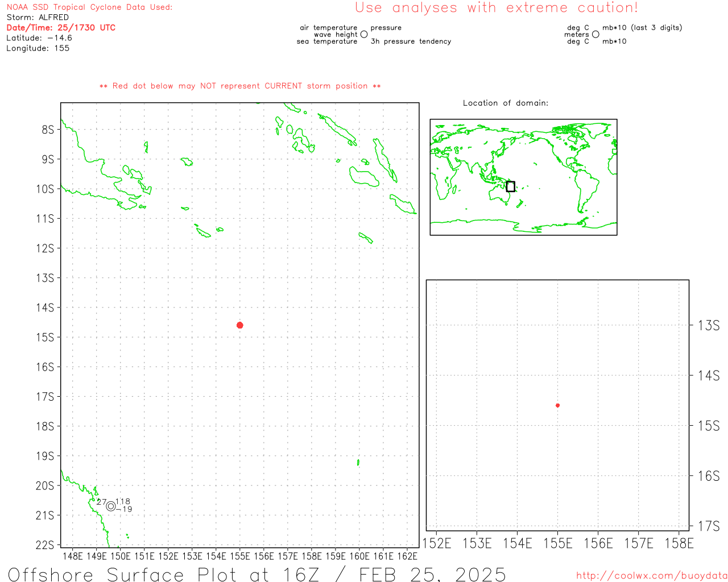Click the '155E' label on inset map
Screen dimensions: 728x582
558,543
